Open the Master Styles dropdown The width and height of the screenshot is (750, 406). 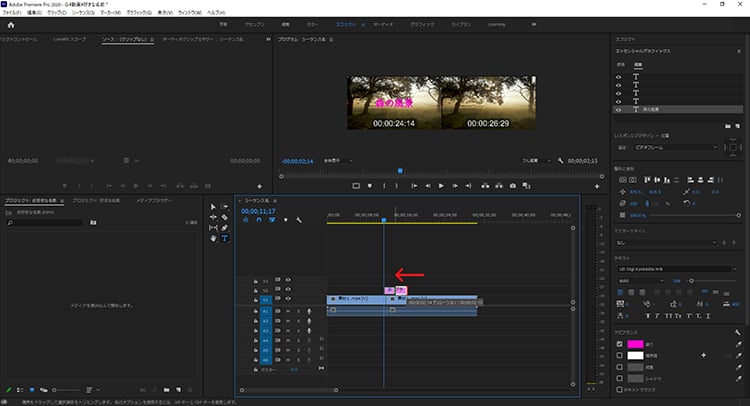(x=667, y=243)
